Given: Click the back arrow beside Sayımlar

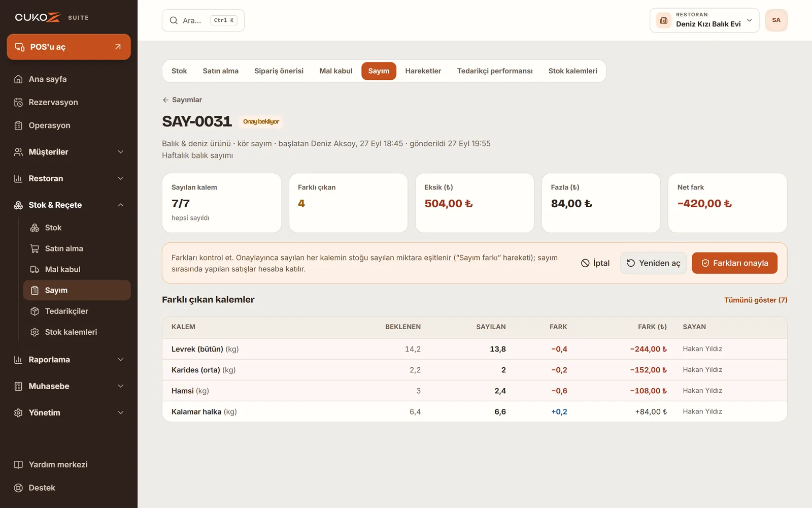Looking at the screenshot, I should tap(165, 100).
